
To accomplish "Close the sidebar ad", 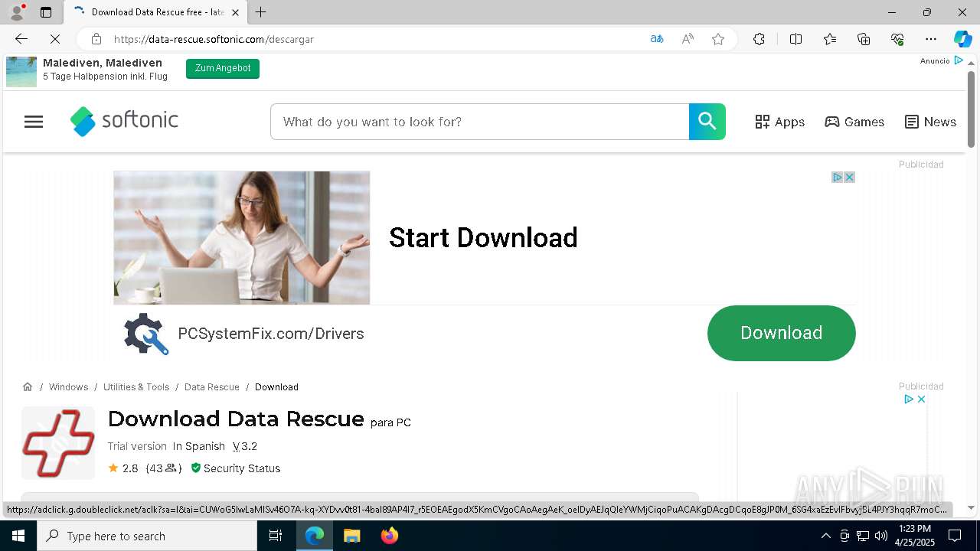I will 921,399.
